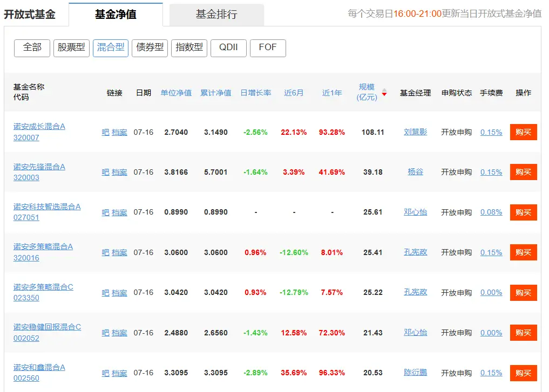The image size is (549, 392).
Task: Select the 股票型 fund type filter
Action: (x=71, y=47)
